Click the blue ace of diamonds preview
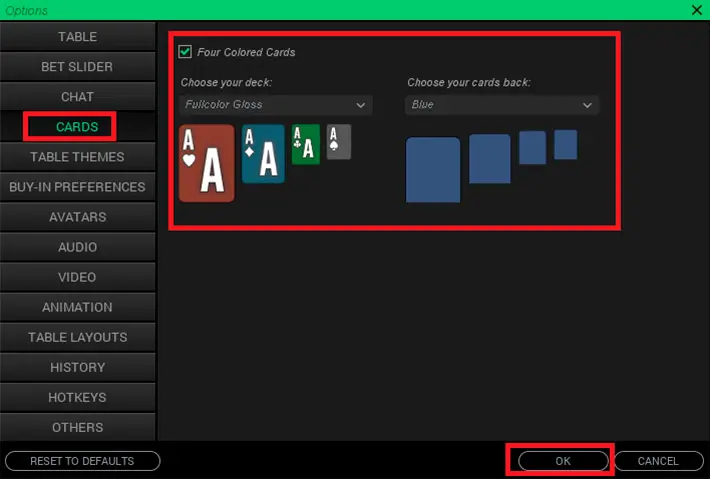Screen dimensions: 710x479 263,154
